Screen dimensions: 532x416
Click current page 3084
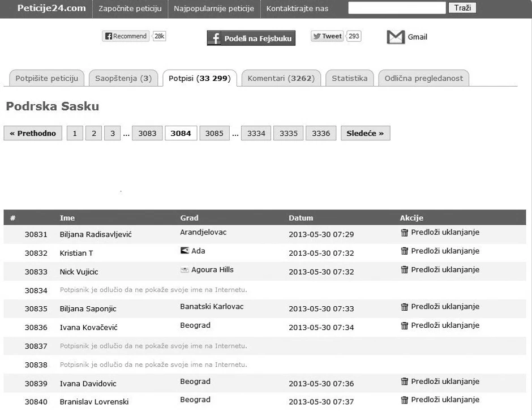click(x=181, y=133)
